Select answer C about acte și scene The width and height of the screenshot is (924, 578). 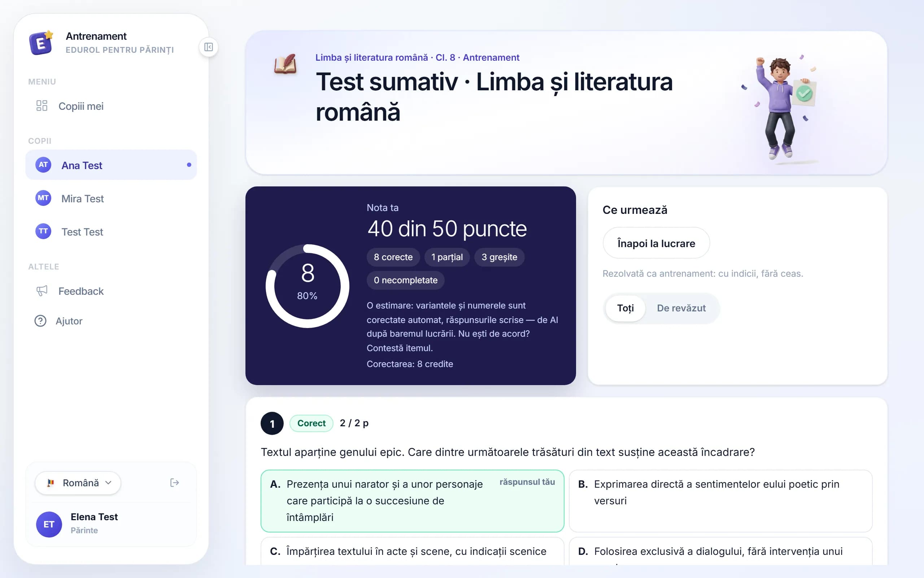(x=412, y=551)
